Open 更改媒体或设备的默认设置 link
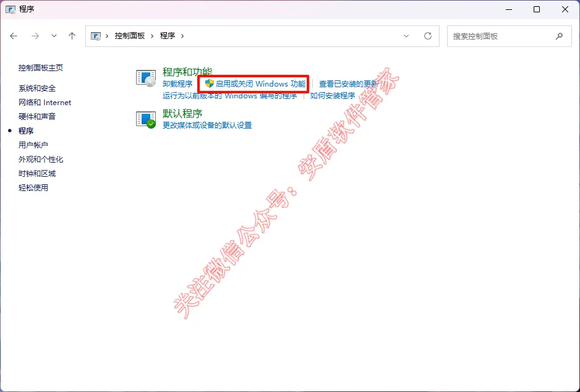This screenshot has height=392, width=580. pyautogui.click(x=207, y=126)
